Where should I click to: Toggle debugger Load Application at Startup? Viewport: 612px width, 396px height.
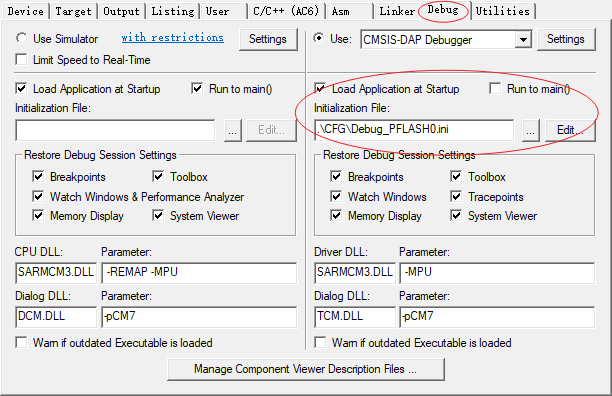point(320,88)
